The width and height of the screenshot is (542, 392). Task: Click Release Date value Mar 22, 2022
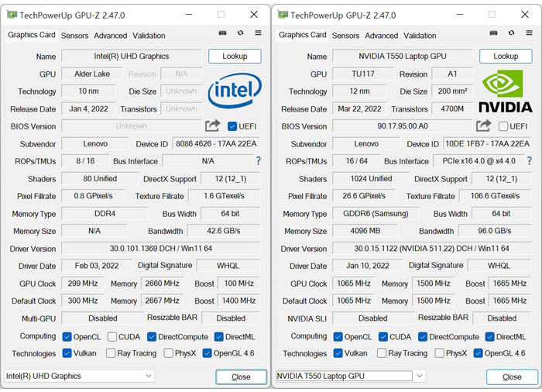click(359, 108)
